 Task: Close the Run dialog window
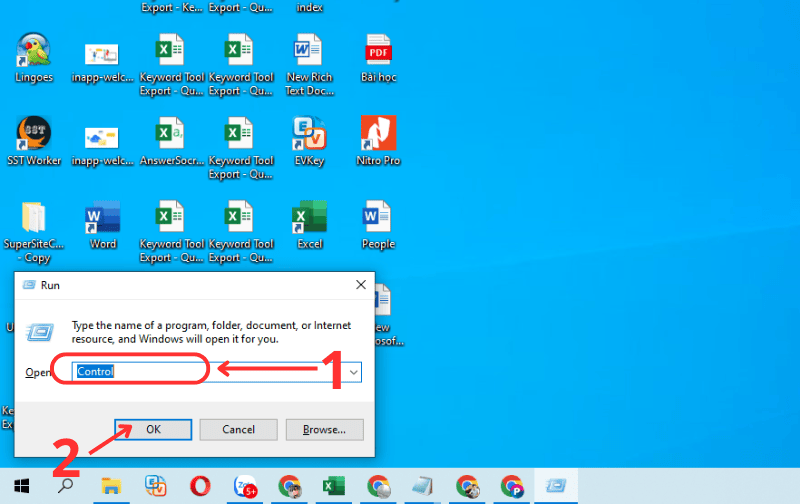click(360, 285)
